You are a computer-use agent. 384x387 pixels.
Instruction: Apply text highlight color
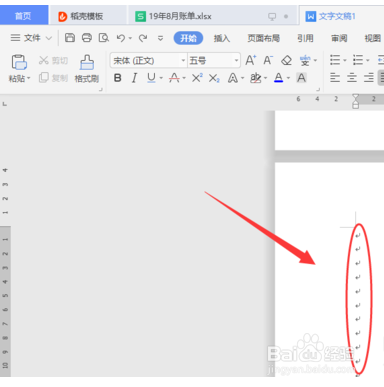coord(256,78)
